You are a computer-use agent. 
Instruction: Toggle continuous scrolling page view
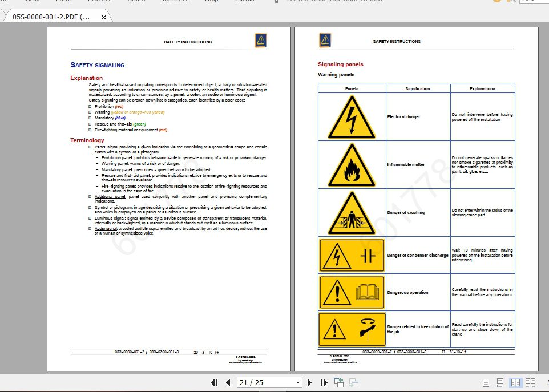tap(500, 383)
